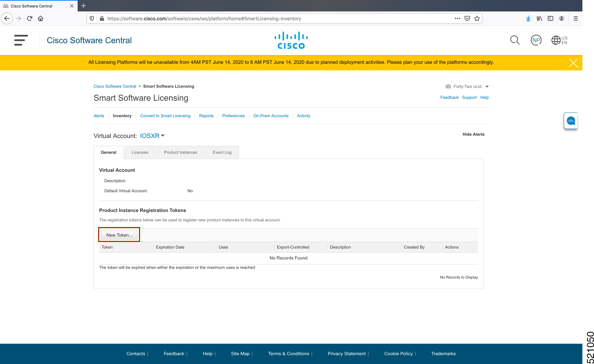The image size is (594, 364).
Task: Click the browser back arrow
Action: (7, 18)
